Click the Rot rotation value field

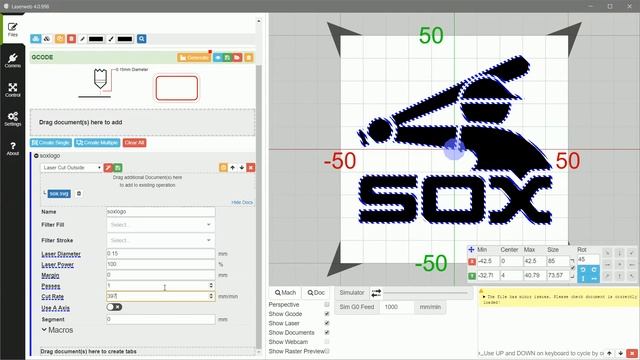coord(588,259)
